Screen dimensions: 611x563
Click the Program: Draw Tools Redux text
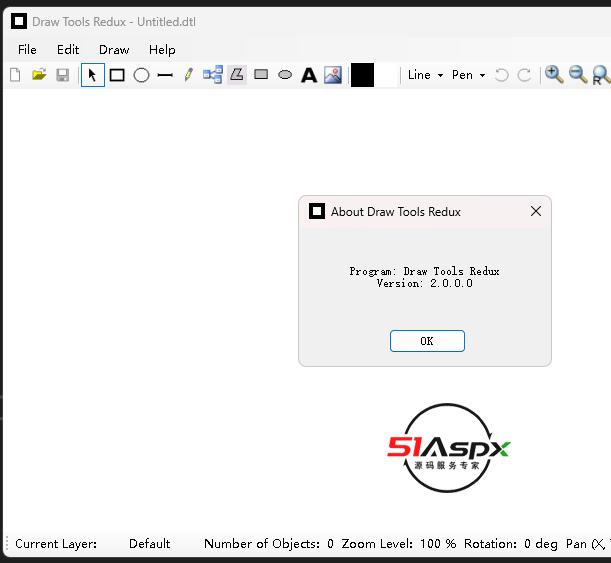click(x=424, y=271)
